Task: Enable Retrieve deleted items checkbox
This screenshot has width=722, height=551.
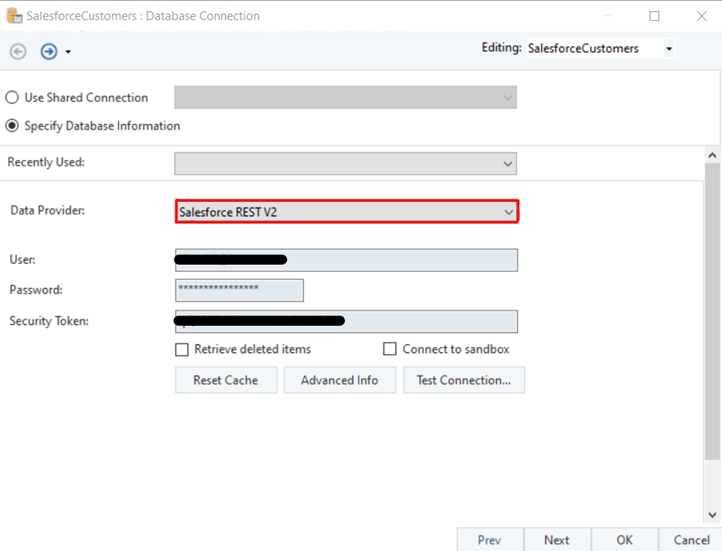Action: (x=182, y=350)
